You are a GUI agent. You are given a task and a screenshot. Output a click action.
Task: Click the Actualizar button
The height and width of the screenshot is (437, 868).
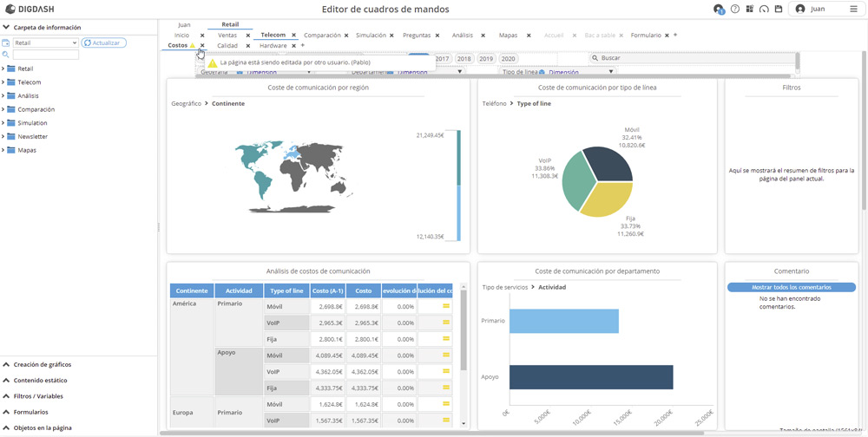point(104,42)
